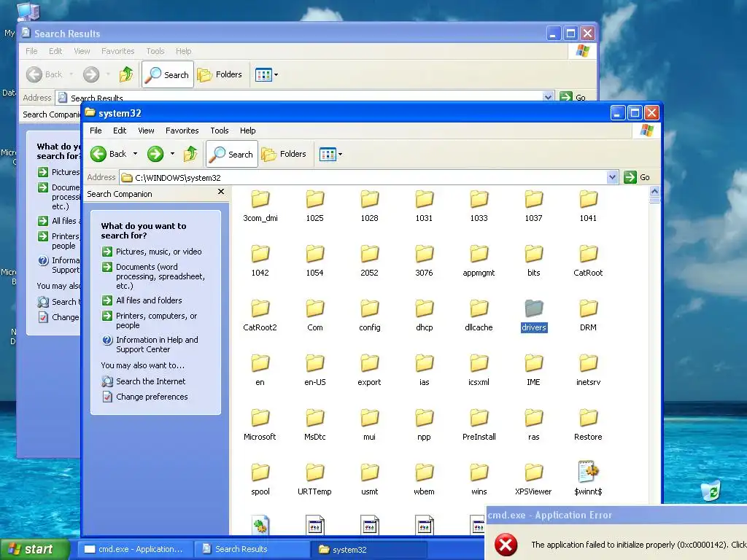
Task: Open the Favorites menu in system32 window
Action: (x=182, y=131)
